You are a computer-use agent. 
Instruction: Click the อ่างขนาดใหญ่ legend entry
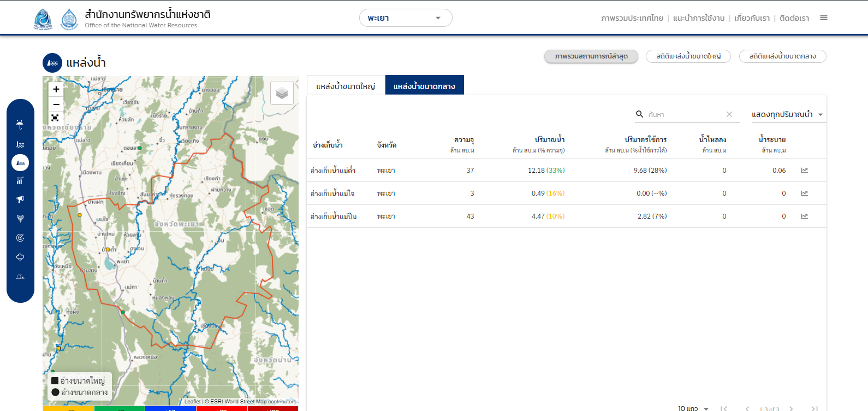tap(78, 380)
